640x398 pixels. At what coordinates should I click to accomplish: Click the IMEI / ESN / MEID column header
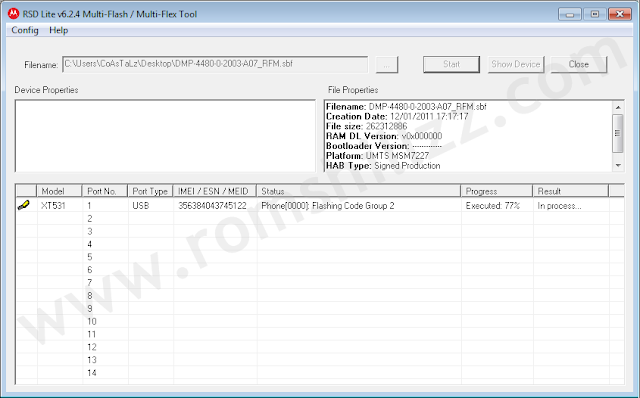[215, 191]
